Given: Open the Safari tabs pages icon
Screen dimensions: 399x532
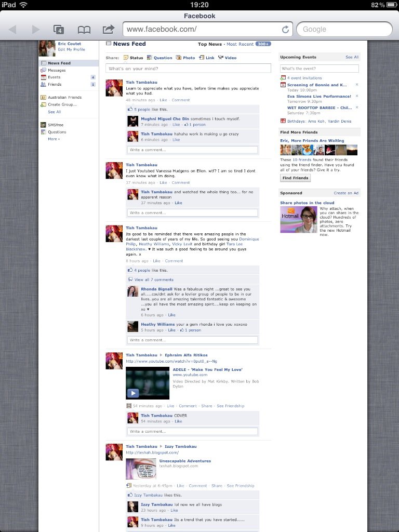Looking at the screenshot, I should coord(59,30).
